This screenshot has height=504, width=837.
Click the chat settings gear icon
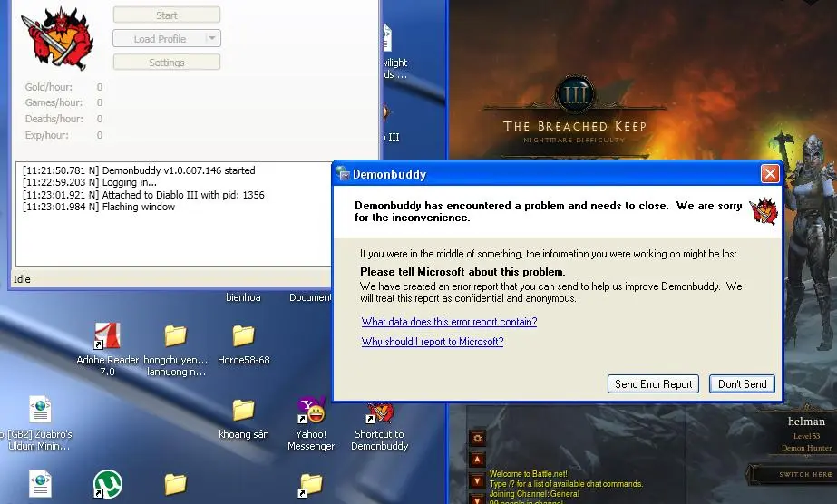click(477, 439)
